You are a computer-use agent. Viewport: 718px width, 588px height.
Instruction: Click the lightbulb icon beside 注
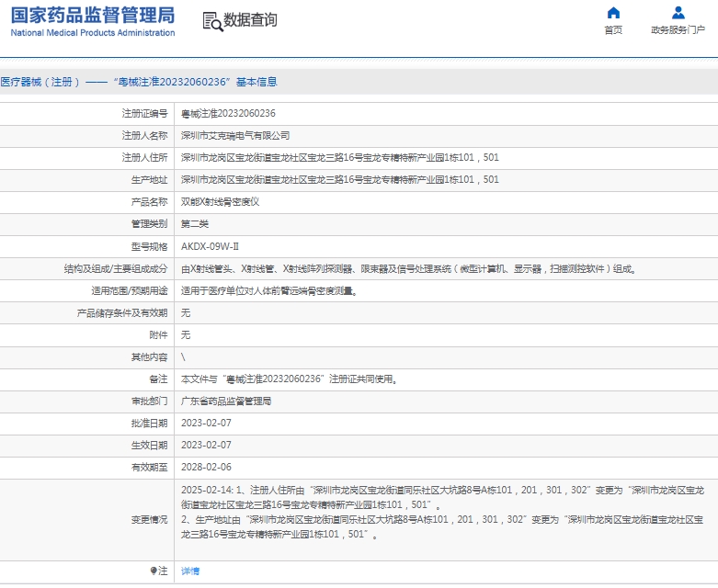click(x=154, y=571)
